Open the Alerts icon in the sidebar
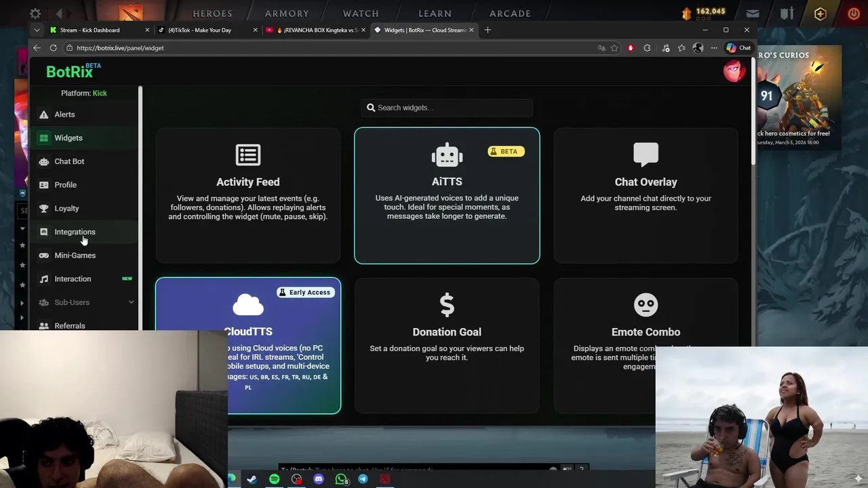The image size is (868, 488). (44, 115)
